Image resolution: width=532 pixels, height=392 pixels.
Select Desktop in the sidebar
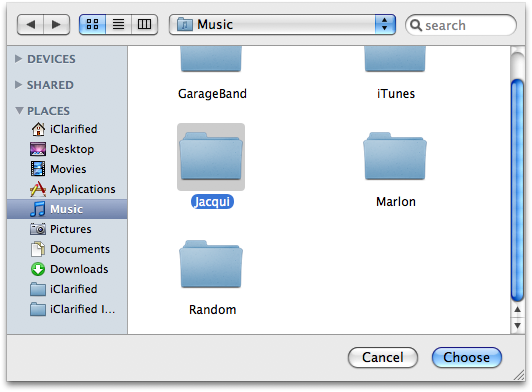[62, 149]
